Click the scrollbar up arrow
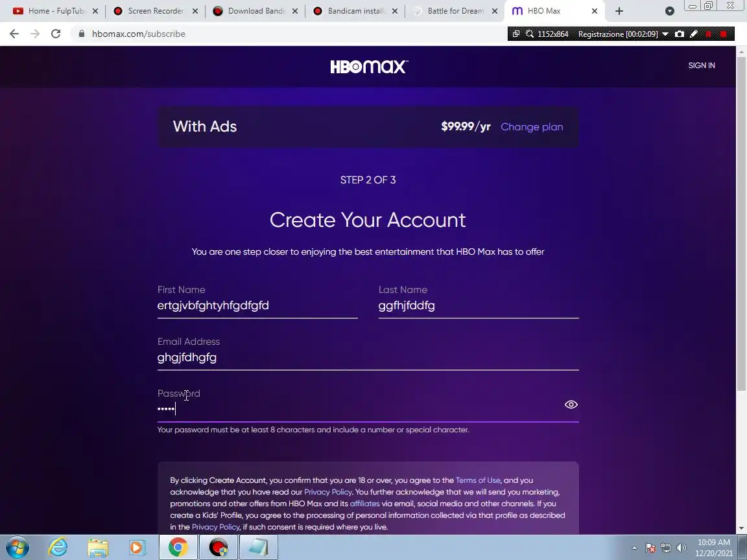The width and height of the screenshot is (747, 560). pyautogui.click(x=741, y=51)
